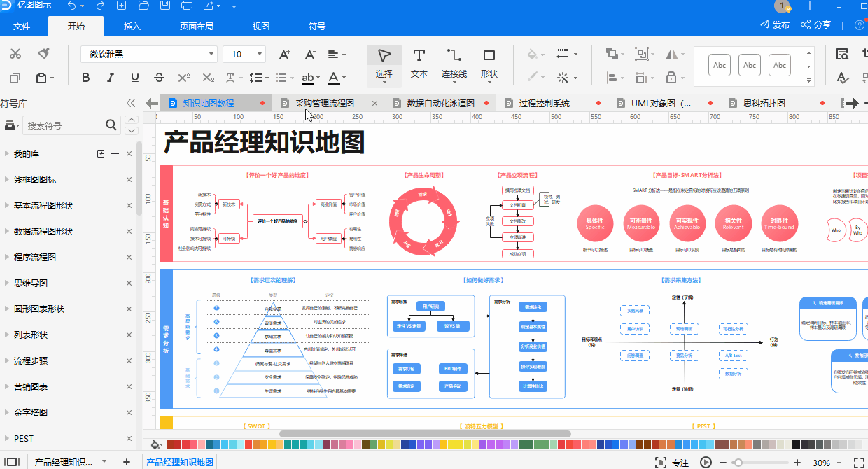Choose the 形状 shape tool
Screen dimensions: 868x469
[490, 63]
